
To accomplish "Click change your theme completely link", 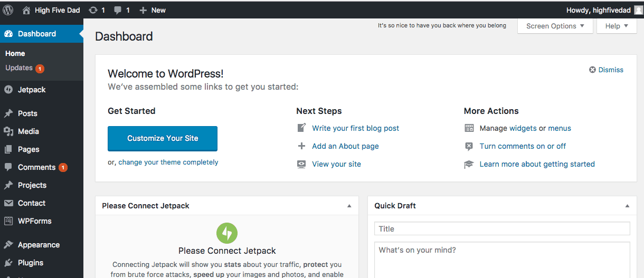I will (168, 162).
